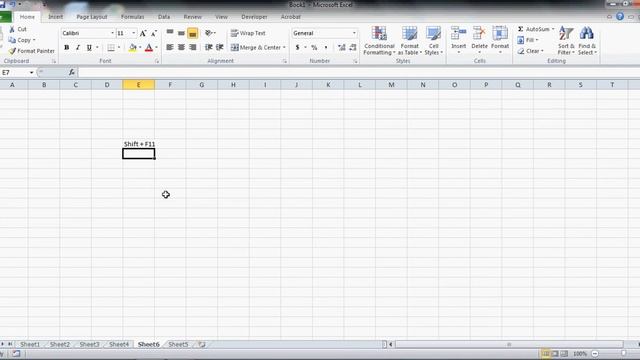Click the Name Box showing E7
This screenshot has height=360, width=640.
(14, 72)
